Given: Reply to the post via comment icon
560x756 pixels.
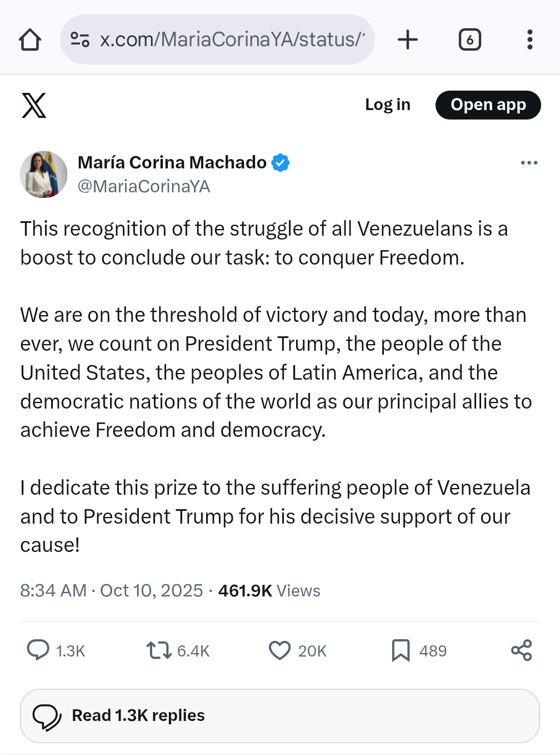Looking at the screenshot, I should click(38, 650).
